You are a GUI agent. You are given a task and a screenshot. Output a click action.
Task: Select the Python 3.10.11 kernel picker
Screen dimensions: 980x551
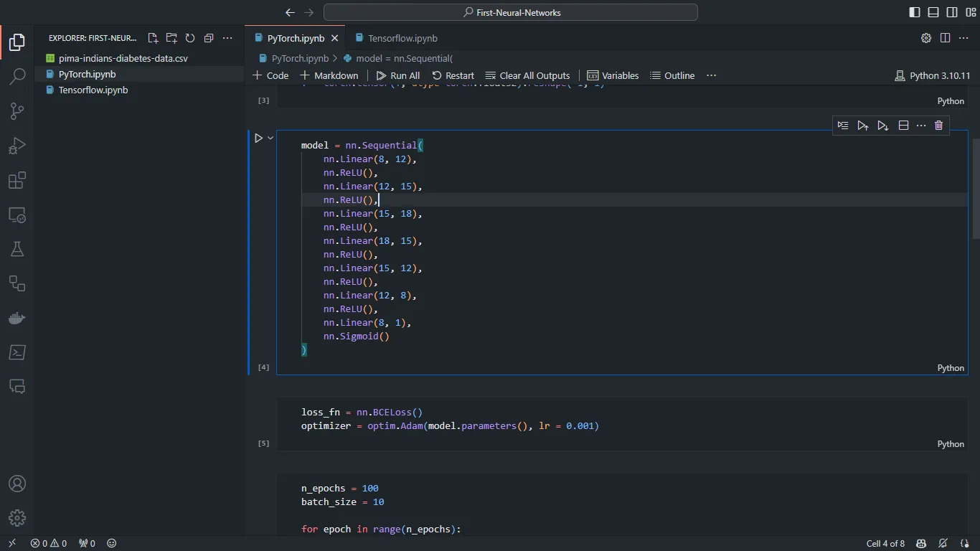pyautogui.click(x=933, y=75)
